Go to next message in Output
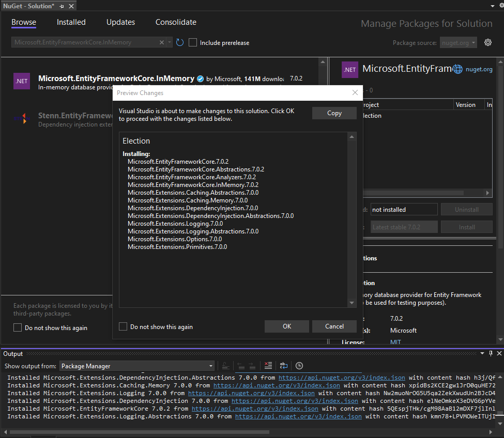The width and height of the screenshot is (504, 438). tap(251, 366)
